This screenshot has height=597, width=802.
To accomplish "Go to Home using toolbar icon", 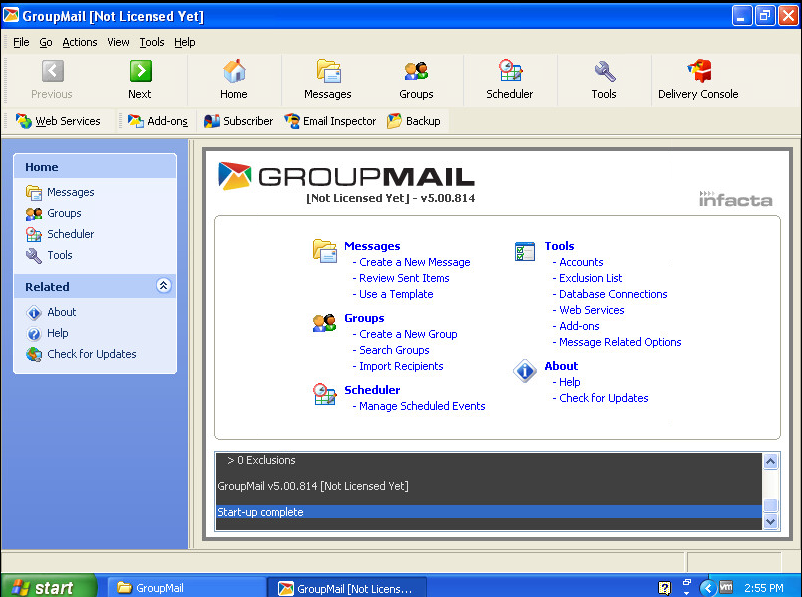I will (x=234, y=72).
